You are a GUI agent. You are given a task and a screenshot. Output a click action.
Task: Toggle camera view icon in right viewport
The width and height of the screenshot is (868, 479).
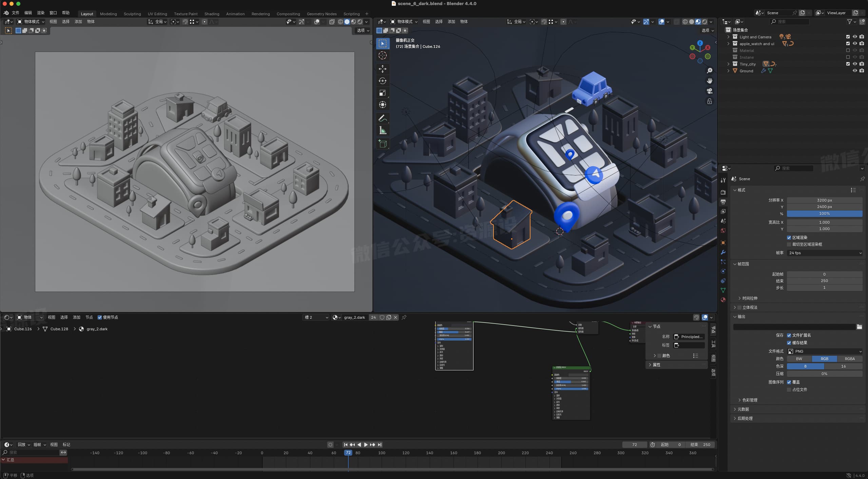pos(709,91)
